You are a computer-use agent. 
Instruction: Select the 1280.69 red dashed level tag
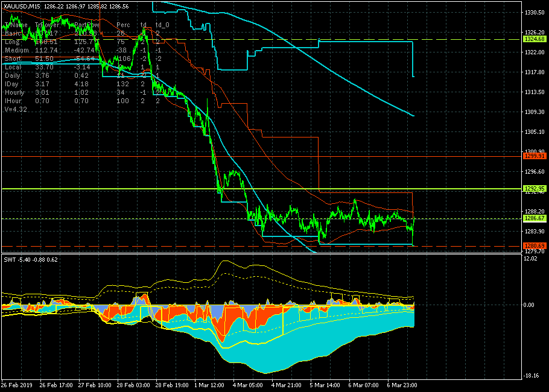click(535, 245)
